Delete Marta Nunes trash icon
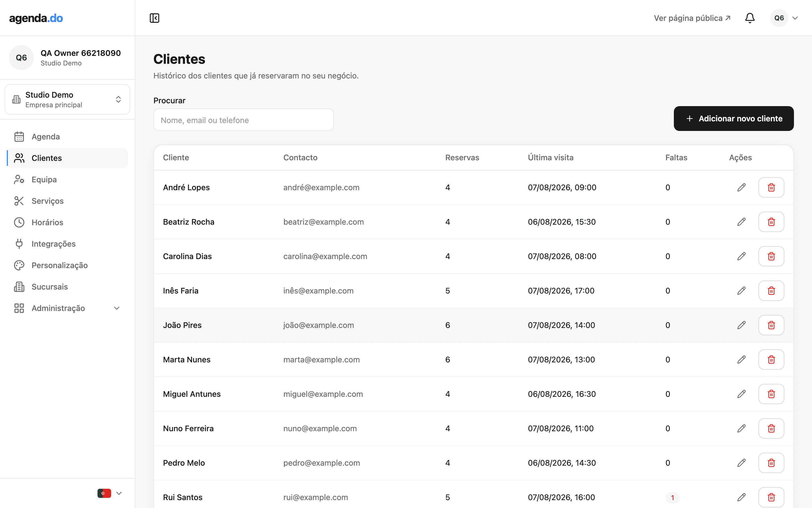This screenshot has width=812, height=508. [x=771, y=360]
